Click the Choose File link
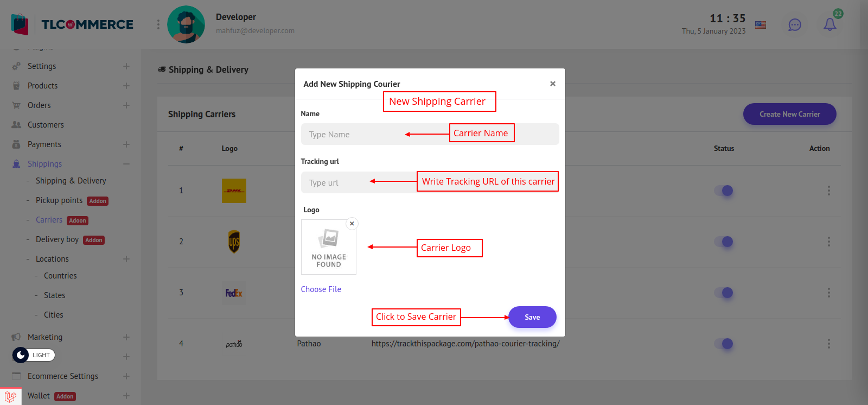Image resolution: width=868 pixels, height=405 pixels. coord(321,289)
